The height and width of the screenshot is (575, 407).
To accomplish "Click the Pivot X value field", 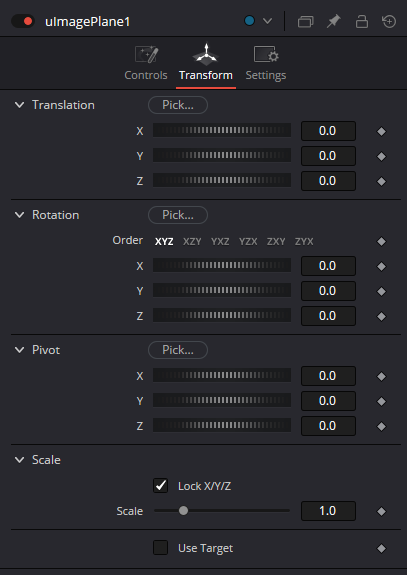I will (328, 376).
